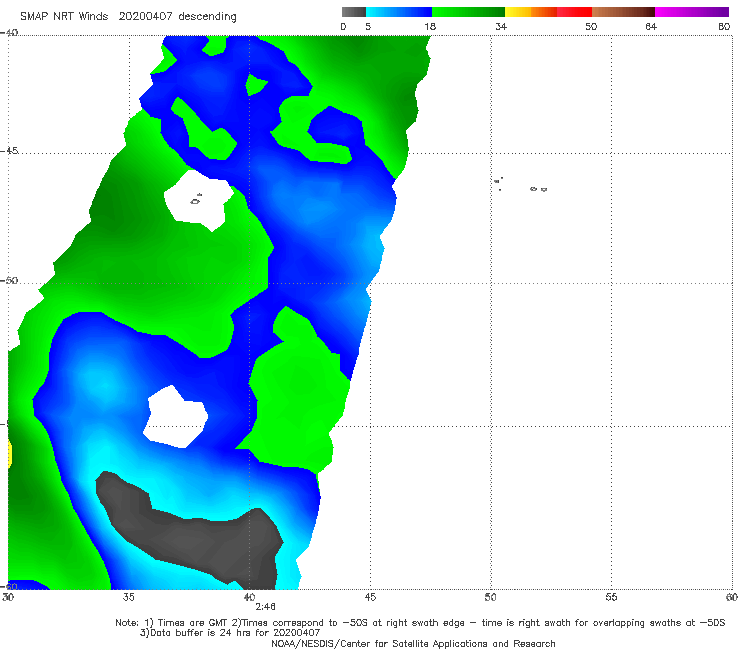Click the brown 50-64 segment of the color bar
This screenshot has width=740, height=650.
(x=623, y=12)
